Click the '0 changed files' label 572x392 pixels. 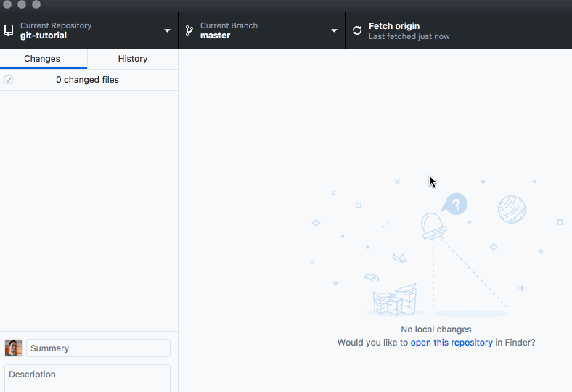[88, 80]
